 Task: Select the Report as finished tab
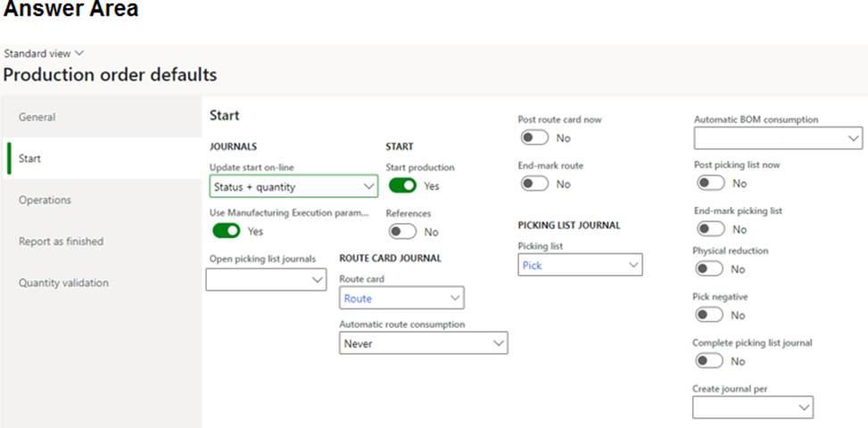point(102,241)
